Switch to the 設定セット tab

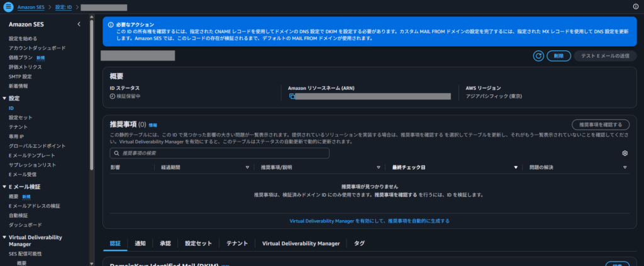tap(198, 243)
